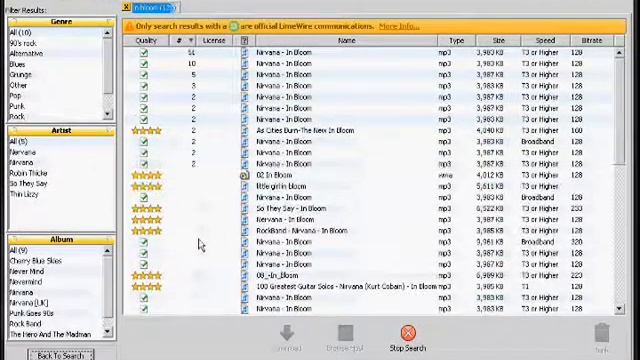The width and height of the screenshot is (640, 360).
Task: Filter album by Punk Goes 90s
Action: (31, 313)
